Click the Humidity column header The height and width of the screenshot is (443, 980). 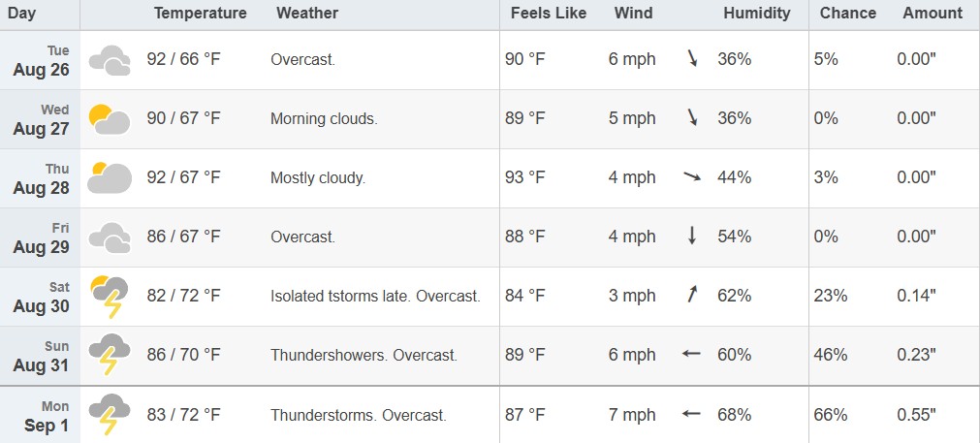pyautogui.click(x=757, y=14)
